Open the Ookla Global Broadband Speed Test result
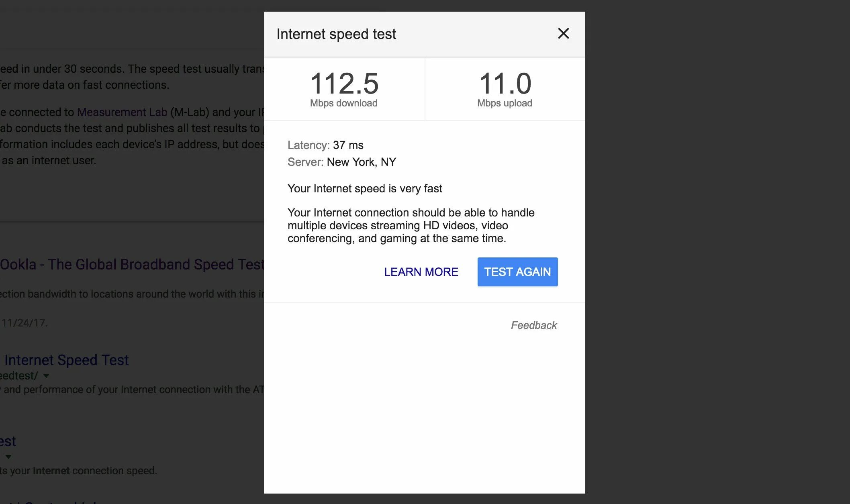 (x=132, y=265)
